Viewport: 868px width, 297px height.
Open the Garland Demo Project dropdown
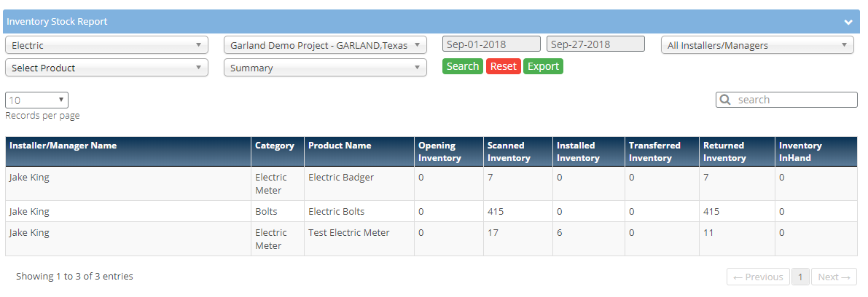(325, 45)
